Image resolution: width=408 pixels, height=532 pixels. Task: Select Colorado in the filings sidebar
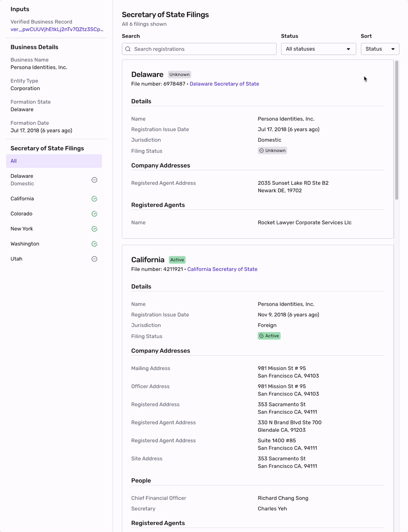[x=54, y=214]
